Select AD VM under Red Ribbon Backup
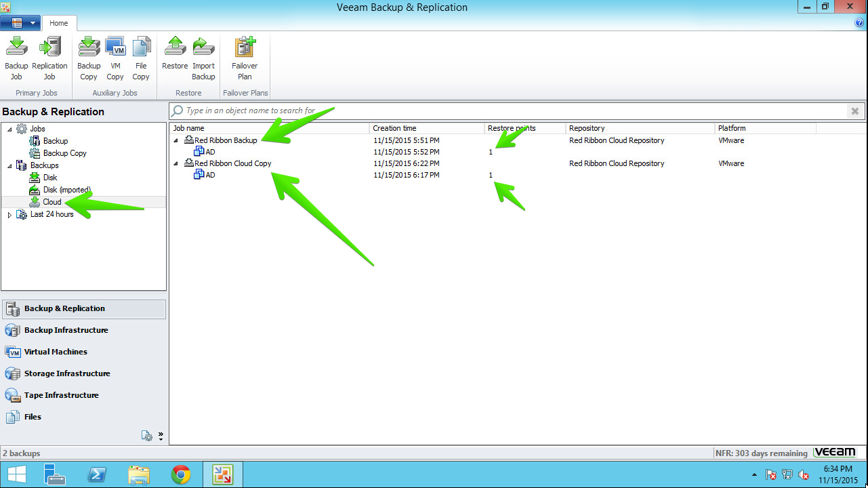This screenshot has height=488, width=868. click(x=210, y=152)
